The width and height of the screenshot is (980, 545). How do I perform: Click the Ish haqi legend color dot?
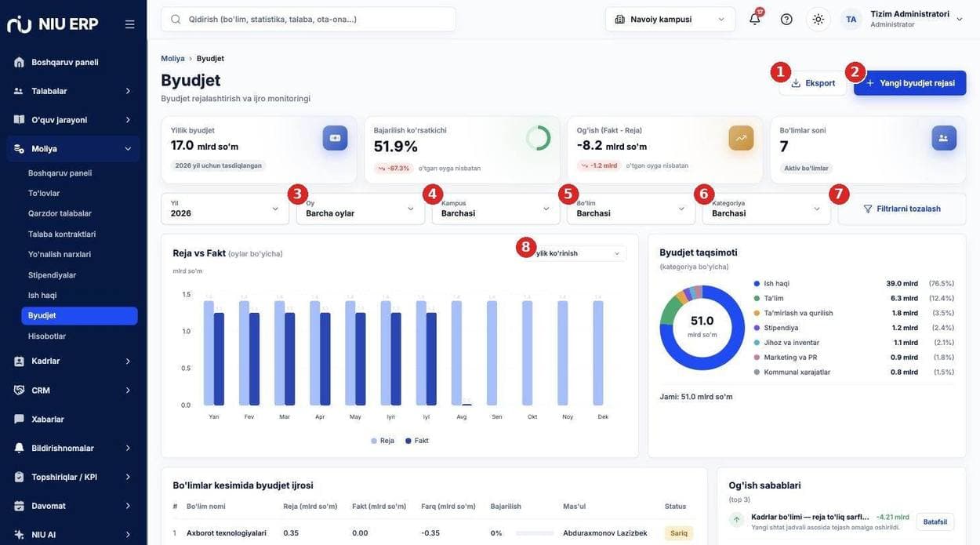tap(757, 283)
